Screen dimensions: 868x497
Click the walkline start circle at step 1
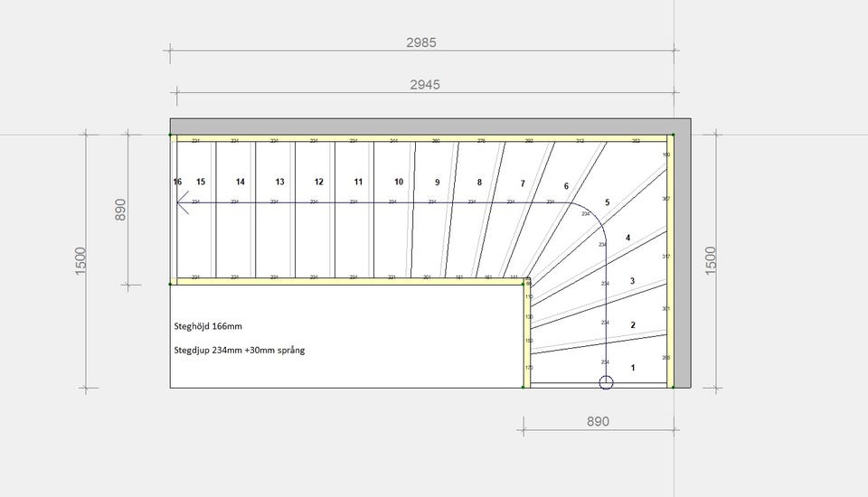click(x=606, y=382)
